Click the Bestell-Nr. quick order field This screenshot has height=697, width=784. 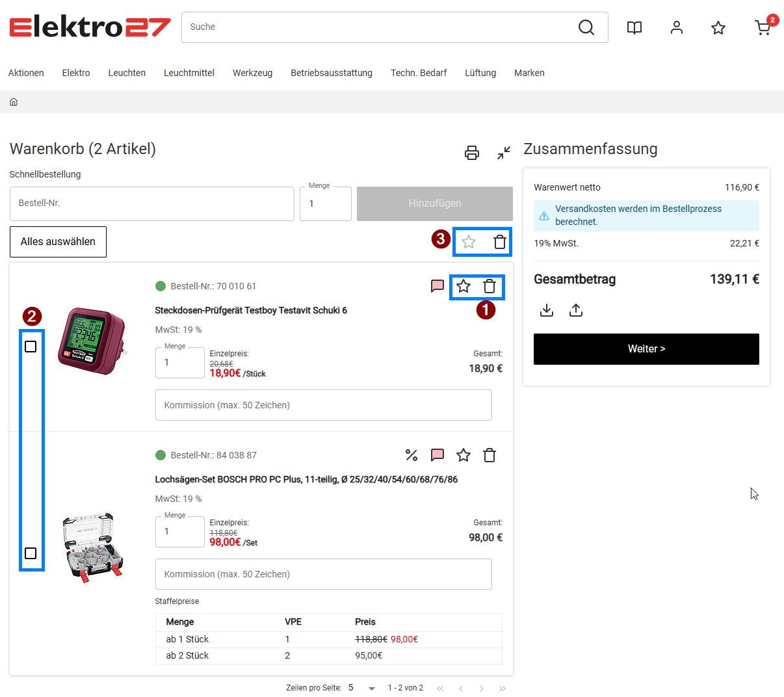[152, 204]
